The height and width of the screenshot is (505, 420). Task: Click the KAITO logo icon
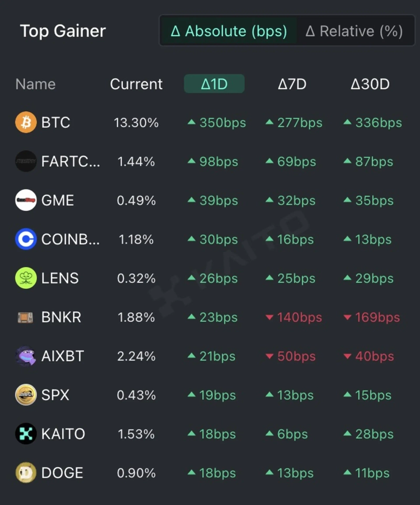coord(26,434)
